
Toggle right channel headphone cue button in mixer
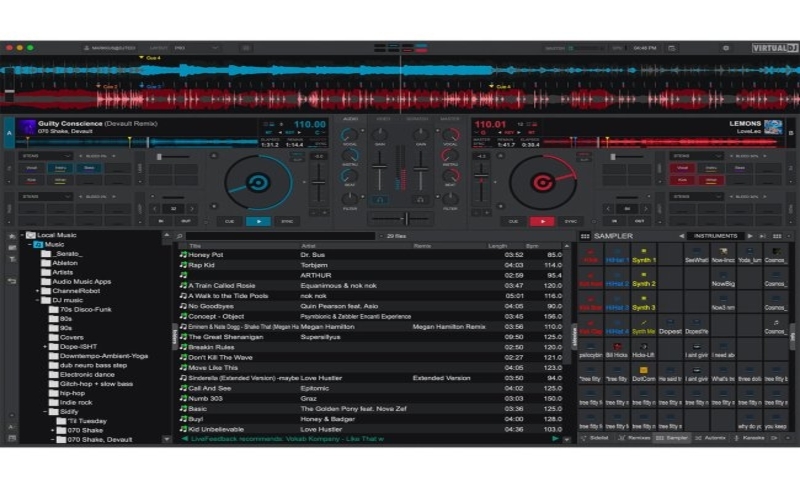pyautogui.click(x=420, y=200)
